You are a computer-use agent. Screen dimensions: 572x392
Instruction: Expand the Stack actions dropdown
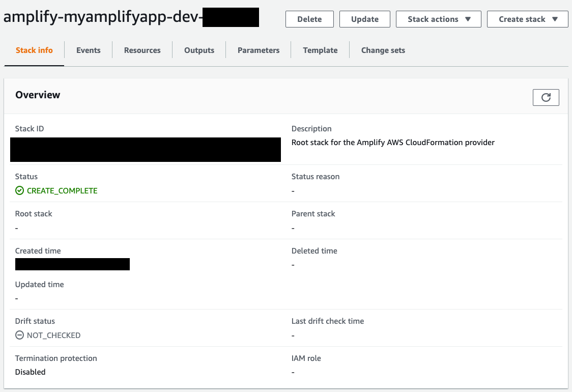click(x=439, y=19)
